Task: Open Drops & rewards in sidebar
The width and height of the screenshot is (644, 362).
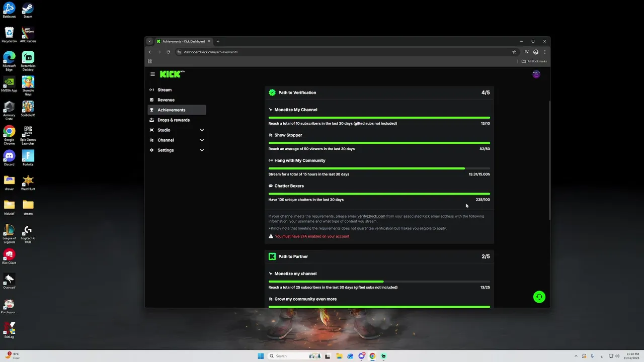Action: coord(177,120)
